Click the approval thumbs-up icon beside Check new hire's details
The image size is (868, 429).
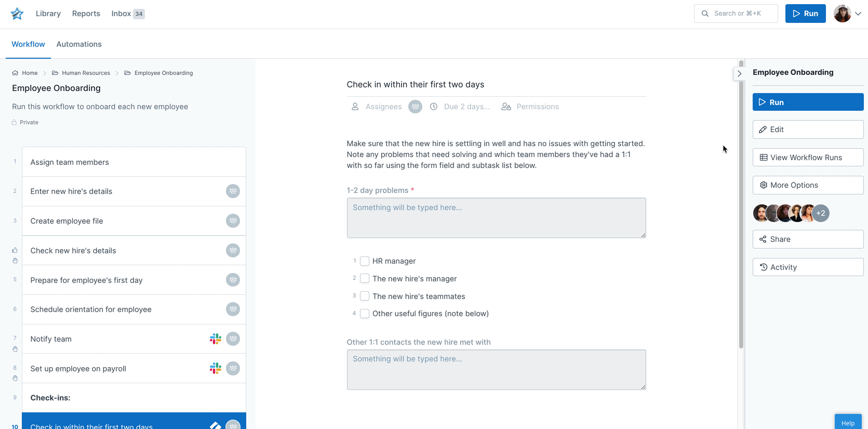(15, 250)
